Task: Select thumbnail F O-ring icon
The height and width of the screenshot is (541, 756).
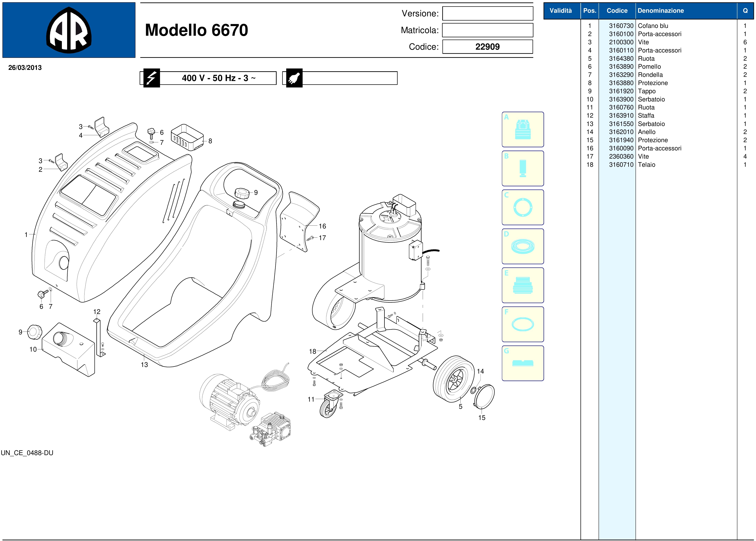Action: coord(522,324)
